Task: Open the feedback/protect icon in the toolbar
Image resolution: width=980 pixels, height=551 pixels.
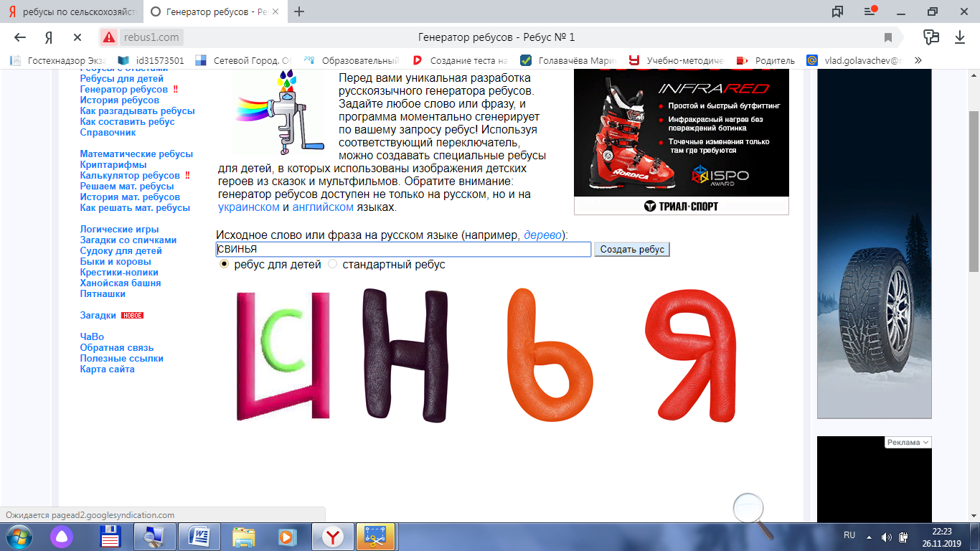Action: pos(931,37)
